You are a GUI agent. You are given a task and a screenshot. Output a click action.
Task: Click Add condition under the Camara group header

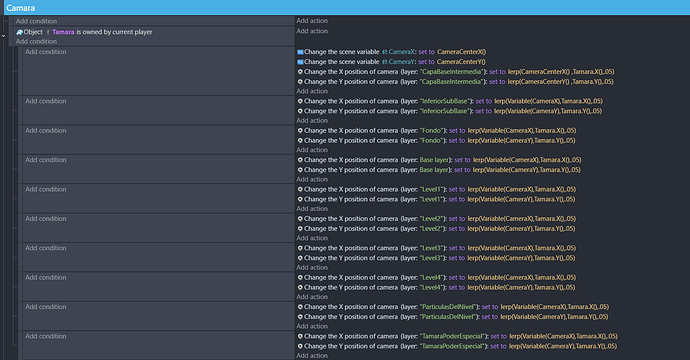[x=36, y=21]
